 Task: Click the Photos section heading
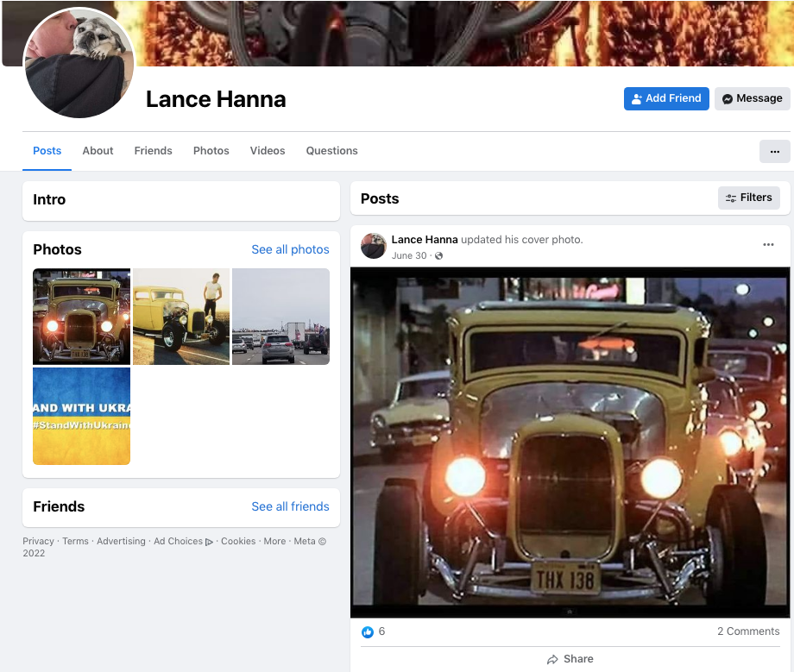(57, 249)
